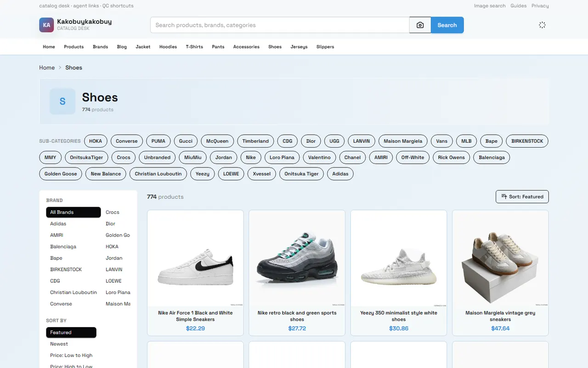Click the sort icon in Sort: Featured
The width and height of the screenshot is (588, 368).
(x=504, y=196)
